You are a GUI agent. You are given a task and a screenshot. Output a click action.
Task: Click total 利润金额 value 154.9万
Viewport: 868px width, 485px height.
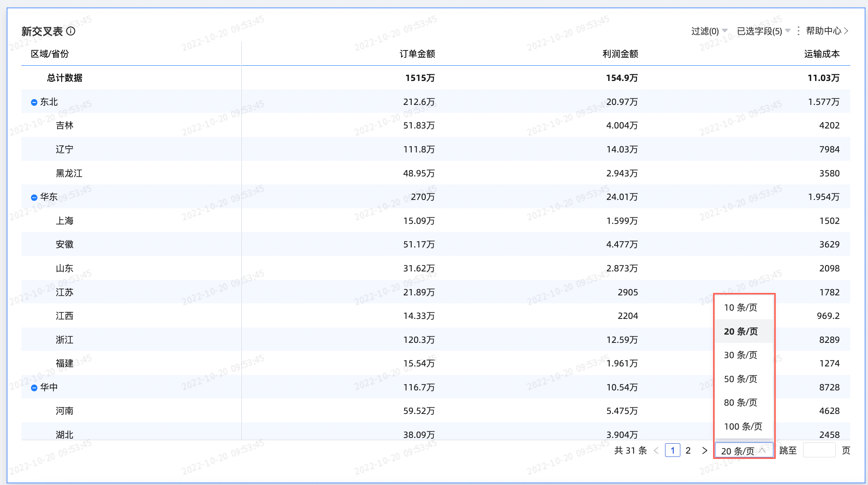622,78
